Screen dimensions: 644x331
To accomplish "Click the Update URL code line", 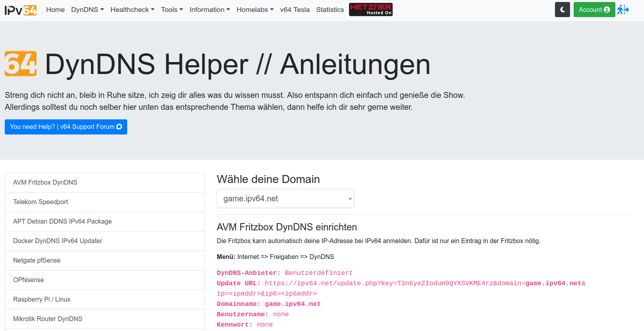I will 401,288.
